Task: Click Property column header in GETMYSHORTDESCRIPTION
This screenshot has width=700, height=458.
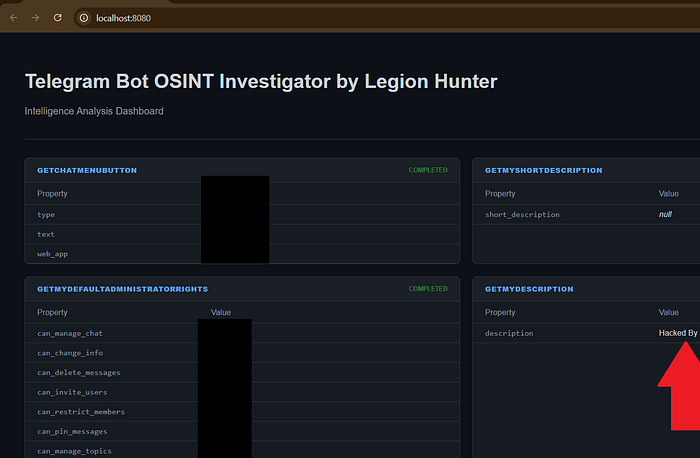Action: (500, 194)
